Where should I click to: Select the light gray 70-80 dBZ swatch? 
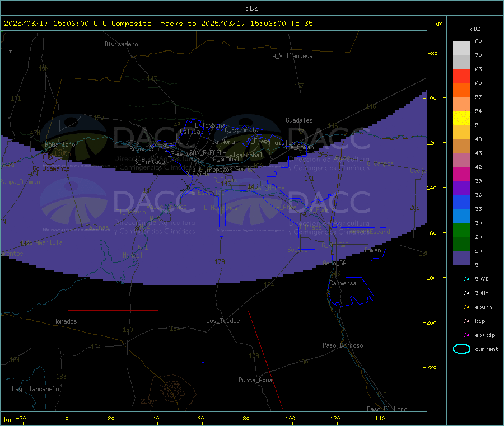tap(461, 48)
